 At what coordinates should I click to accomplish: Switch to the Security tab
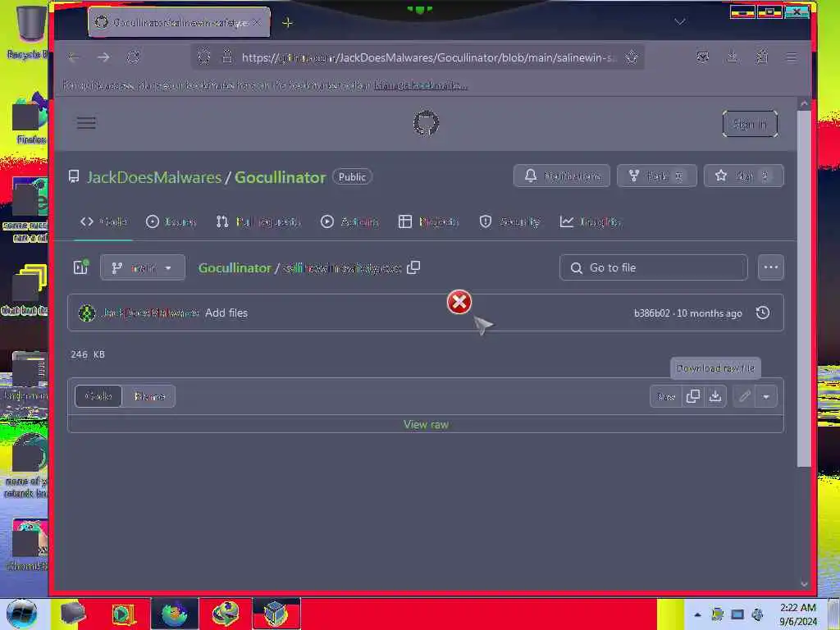click(x=509, y=221)
